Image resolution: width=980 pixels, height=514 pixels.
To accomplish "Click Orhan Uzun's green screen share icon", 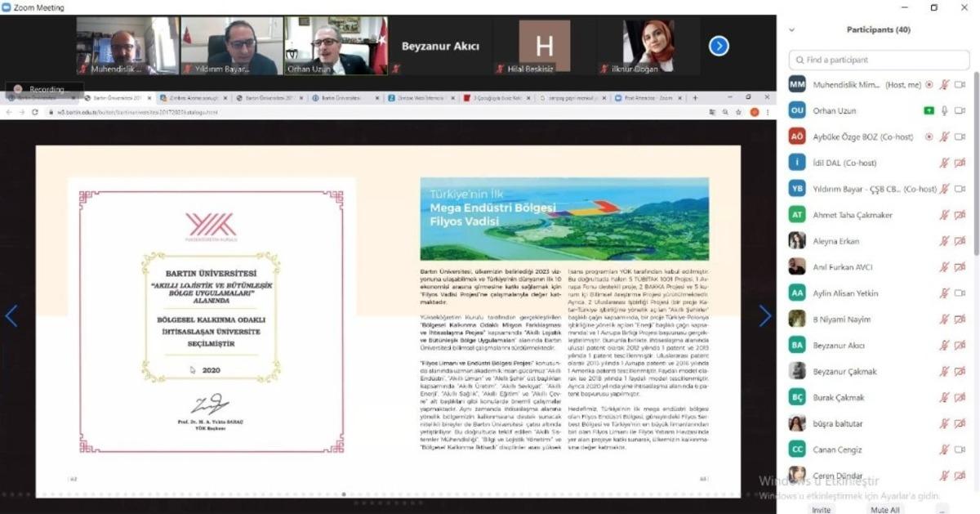I will (929, 110).
